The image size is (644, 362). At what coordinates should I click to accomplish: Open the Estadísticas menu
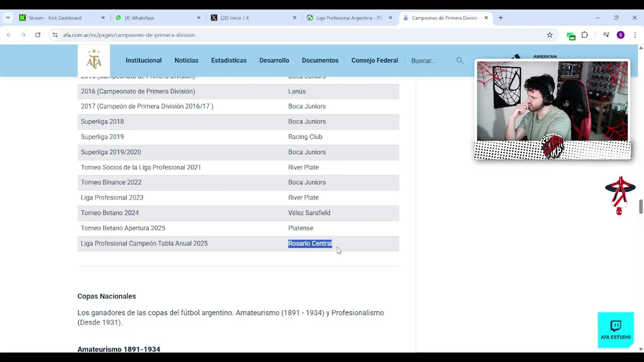coord(229,60)
